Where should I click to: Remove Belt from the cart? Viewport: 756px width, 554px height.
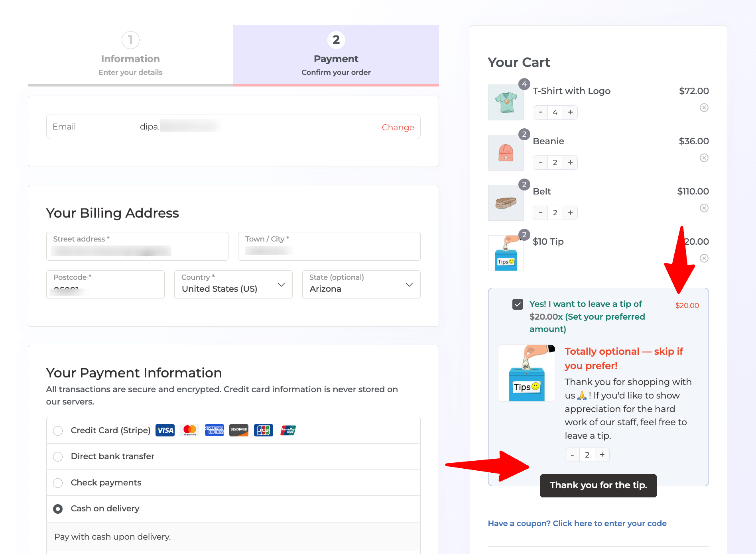click(704, 208)
